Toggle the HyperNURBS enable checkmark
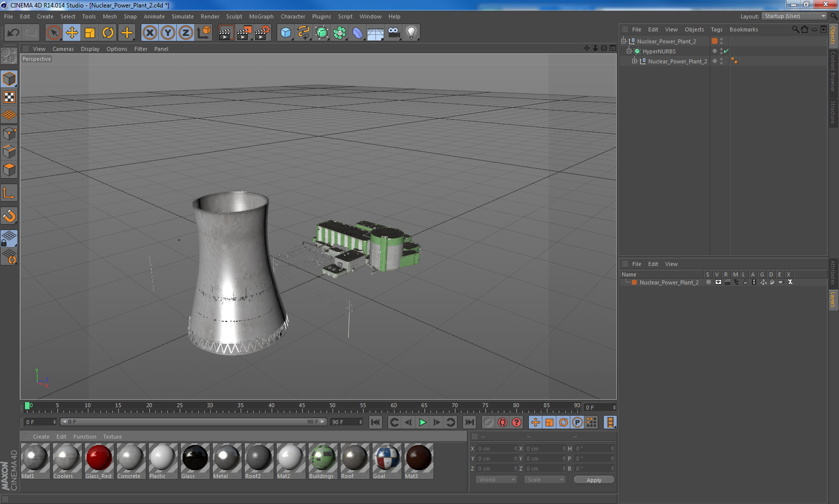This screenshot has width=839, height=504. coord(726,51)
